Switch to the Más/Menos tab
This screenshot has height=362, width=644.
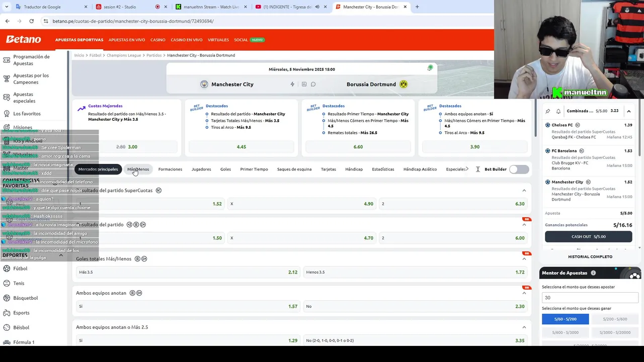click(138, 169)
